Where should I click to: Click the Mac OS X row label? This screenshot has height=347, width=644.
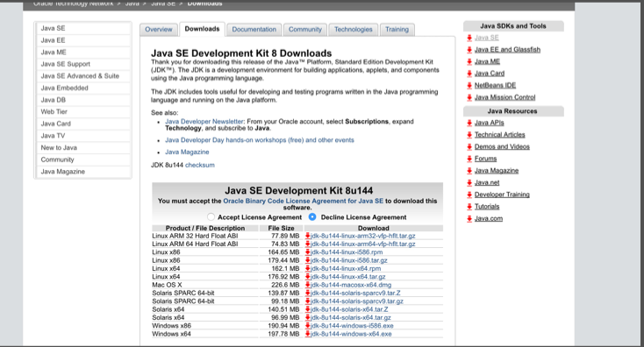pyautogui.click(x=167, y=285)
